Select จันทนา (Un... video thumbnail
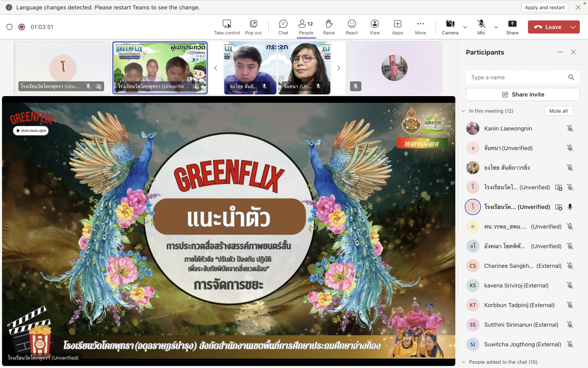Viewport: 588px width, 368px height. point(304,68)
